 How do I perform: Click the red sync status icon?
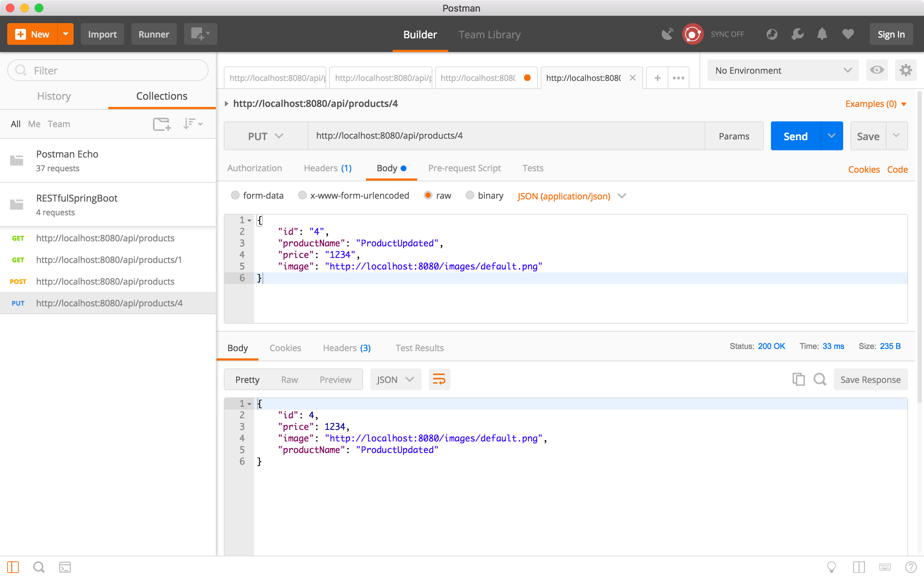point(692,34)
